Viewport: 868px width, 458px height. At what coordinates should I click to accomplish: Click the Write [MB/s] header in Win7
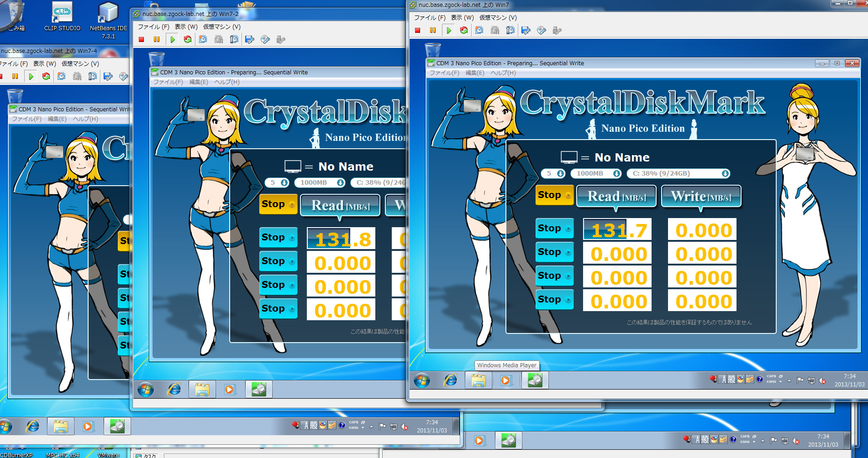701,196
